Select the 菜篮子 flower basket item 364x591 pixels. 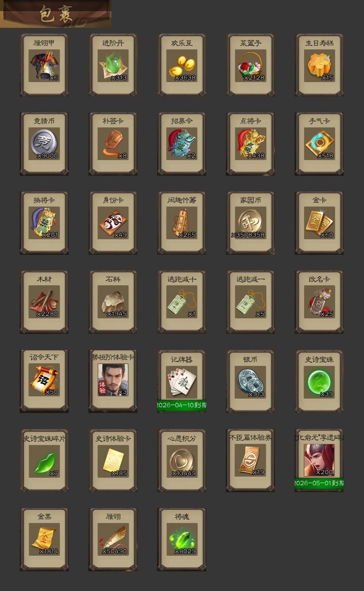(x=250, y=65)
